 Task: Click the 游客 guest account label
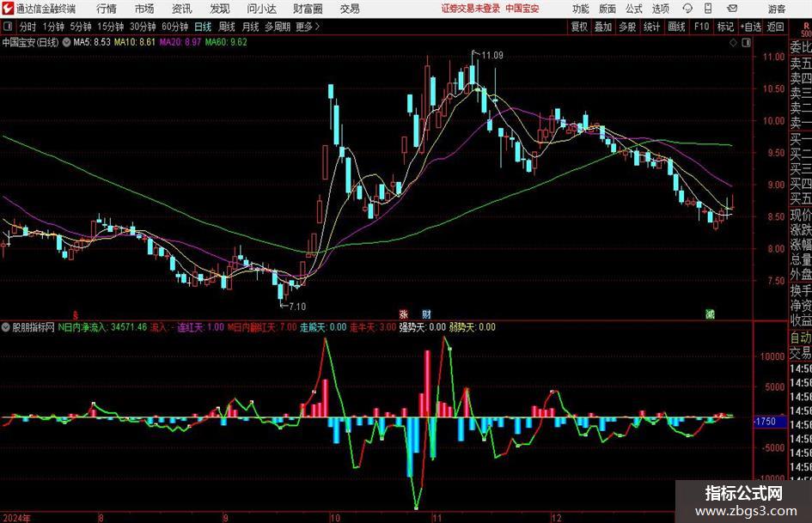tap(776, 9)
